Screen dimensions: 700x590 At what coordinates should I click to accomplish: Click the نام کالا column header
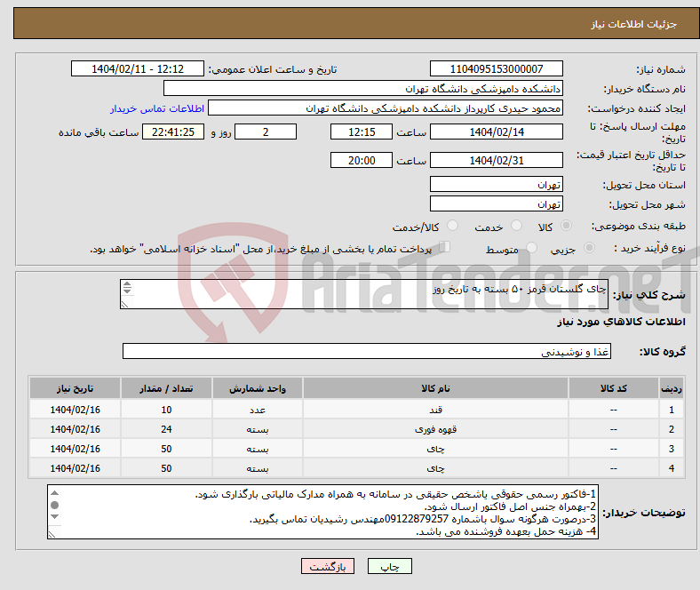coord(435,389)
